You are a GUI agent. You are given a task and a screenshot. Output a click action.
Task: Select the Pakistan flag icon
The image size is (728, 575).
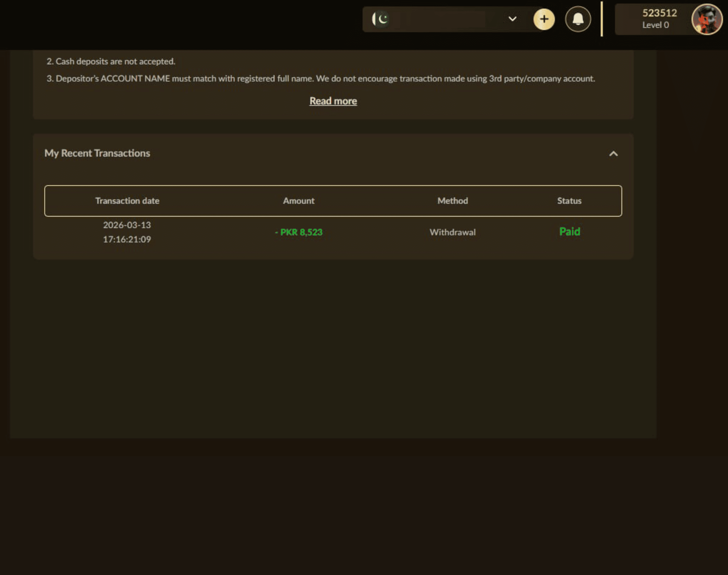click(381, 19)
